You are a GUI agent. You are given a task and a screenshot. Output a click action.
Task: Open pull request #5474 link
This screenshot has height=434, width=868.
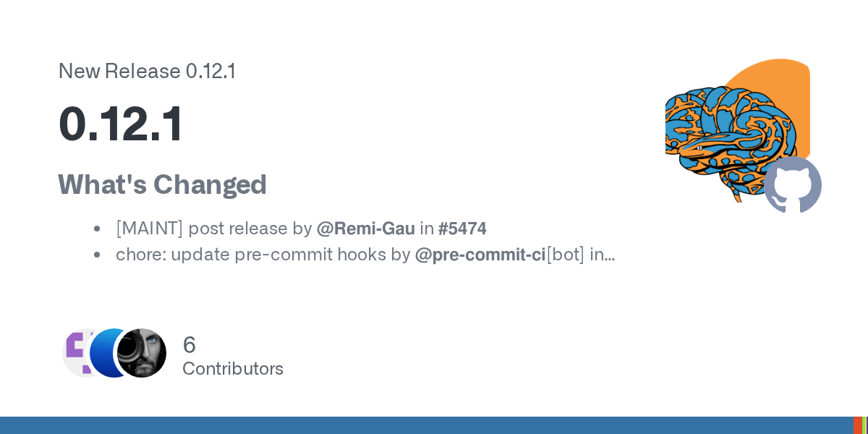pyautogui.click(x=462, y=229)
